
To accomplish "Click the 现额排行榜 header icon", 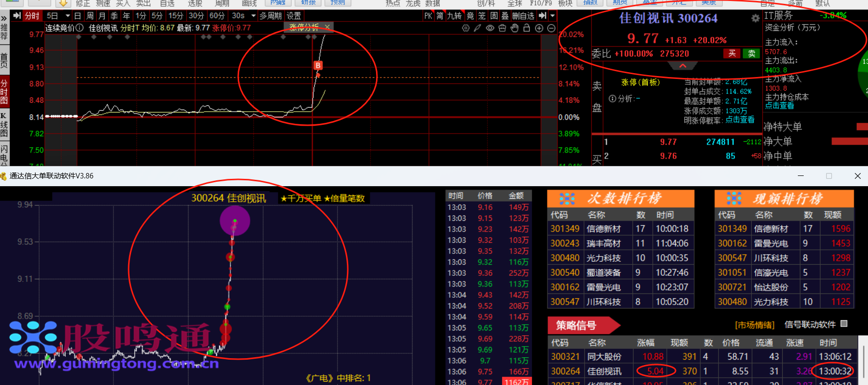I will tap(734, 198).
